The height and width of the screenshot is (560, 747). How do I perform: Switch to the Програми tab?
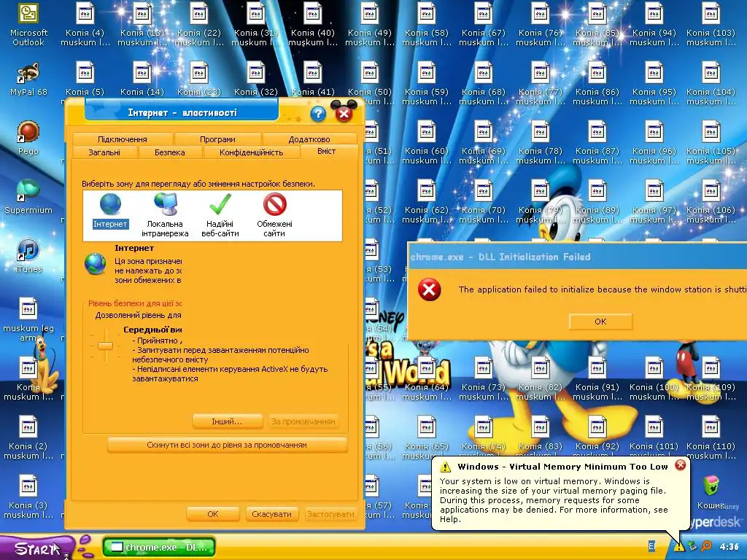pyautogui.click(x=217, y=139)
